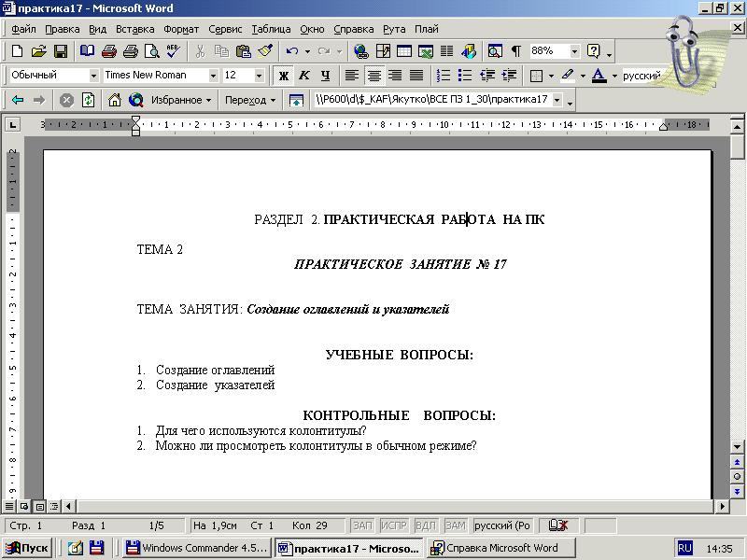Undo last action arrow
This screenshot has width=747, height=560.
tap(292, 50)
